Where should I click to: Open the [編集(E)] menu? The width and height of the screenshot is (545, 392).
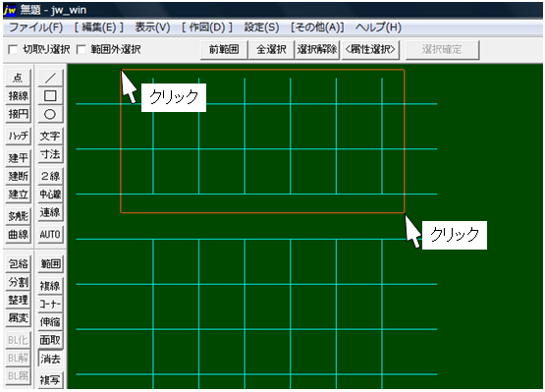tap(99, 28)
